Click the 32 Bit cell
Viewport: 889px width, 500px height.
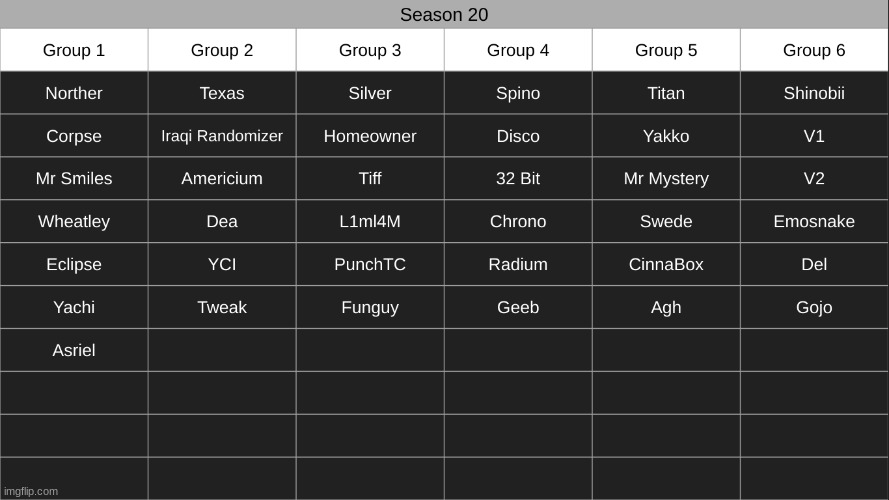coord(518,179)
